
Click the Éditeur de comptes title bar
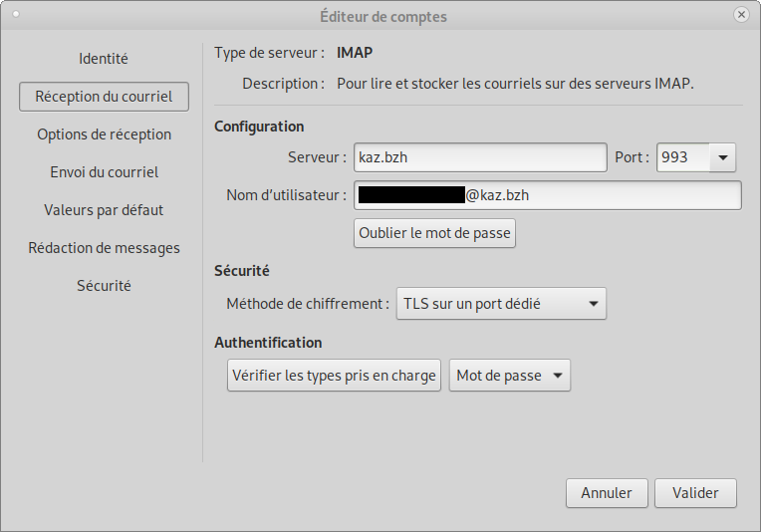[383, 15]
